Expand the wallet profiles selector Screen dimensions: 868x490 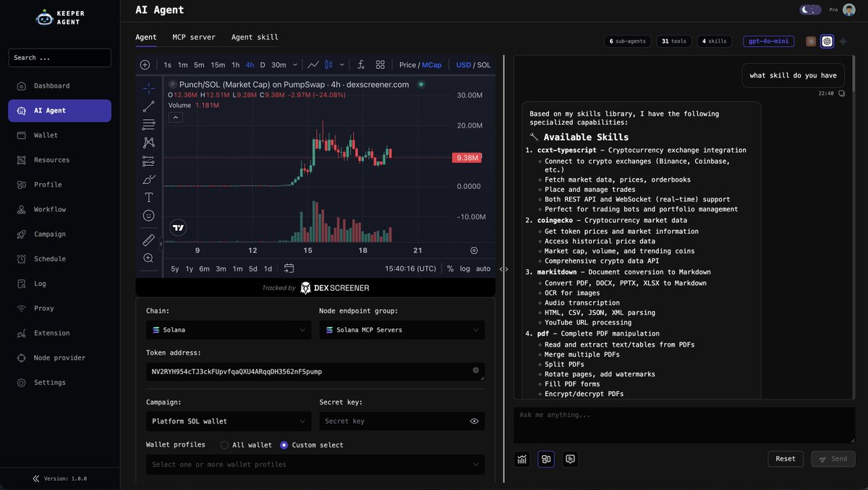coord(315,465)
